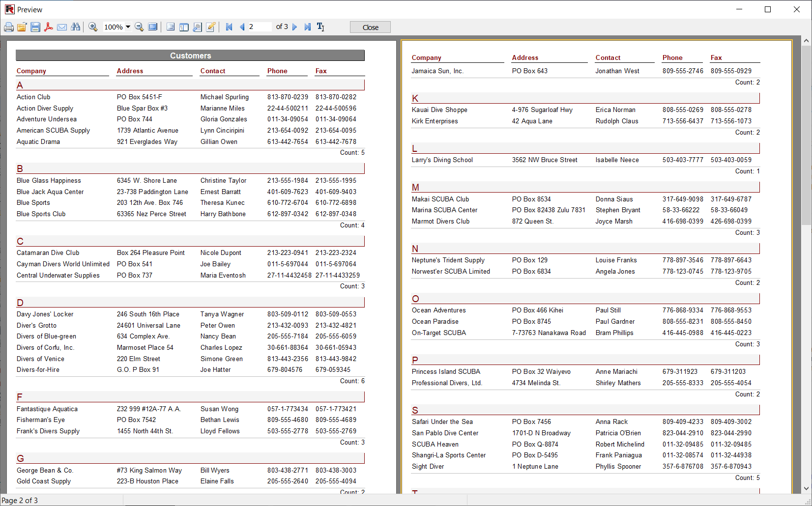Expand the 100% zoom dropdown
812x506 pixels.
coord(128,27)
